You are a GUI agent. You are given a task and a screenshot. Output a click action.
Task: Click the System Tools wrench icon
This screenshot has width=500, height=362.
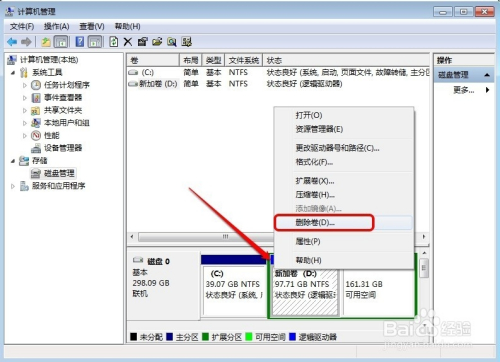pos(24,72)
